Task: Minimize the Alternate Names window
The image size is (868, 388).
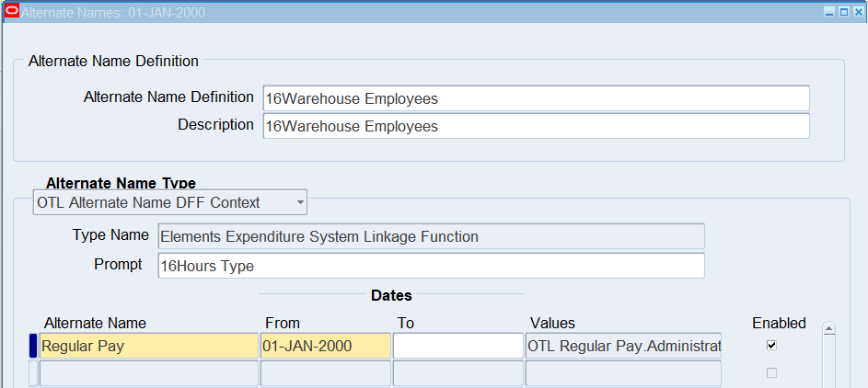Action: 829,13
